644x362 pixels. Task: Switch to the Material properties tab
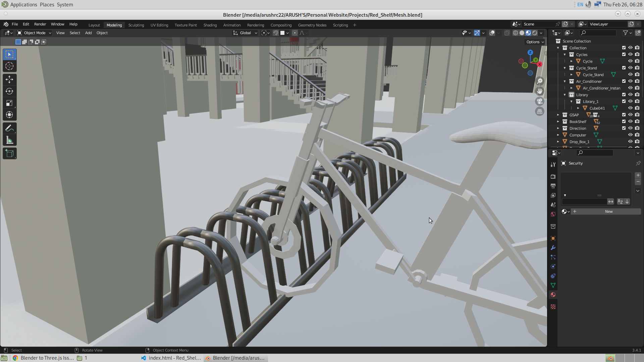553,295
